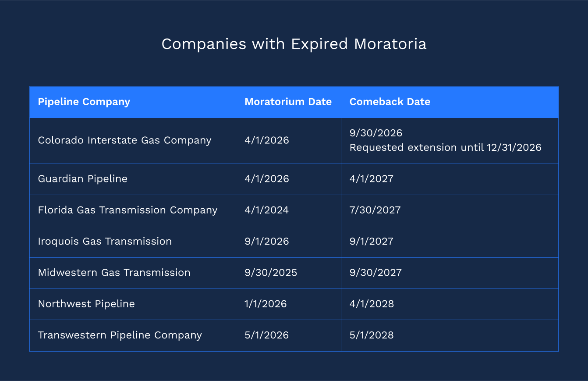Image resolution: width=588 pixels, height=381 pixels.
Task: Click comeback date 7/30/2027
Action: point(375,210)
